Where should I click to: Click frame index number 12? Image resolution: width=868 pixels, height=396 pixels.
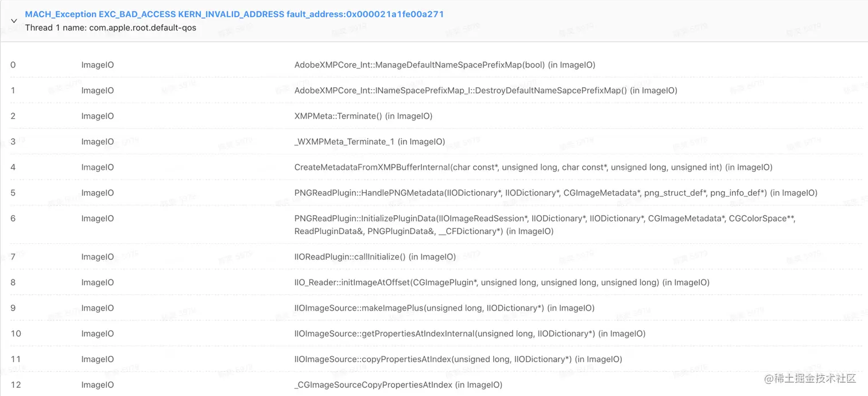pos(15,385)
